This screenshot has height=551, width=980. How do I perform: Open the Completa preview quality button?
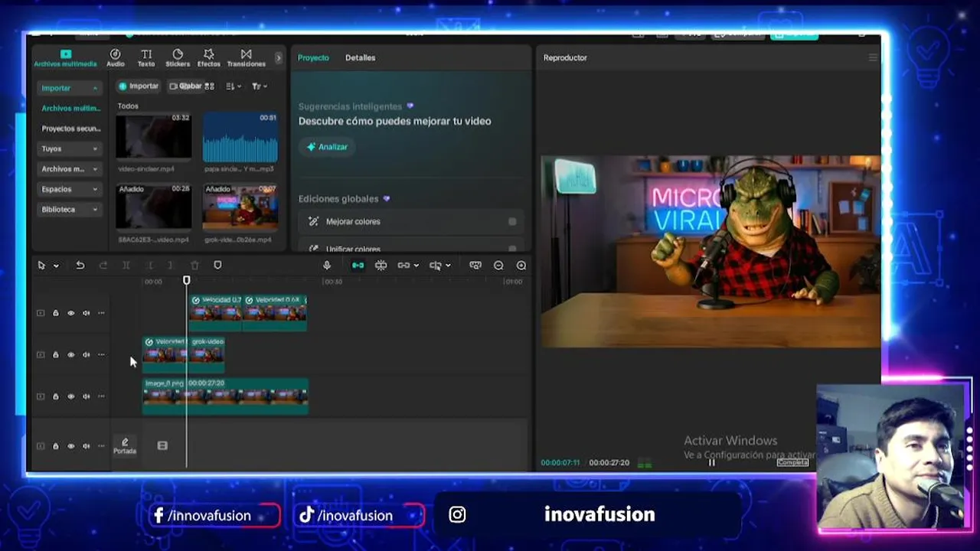coord(792,462)
